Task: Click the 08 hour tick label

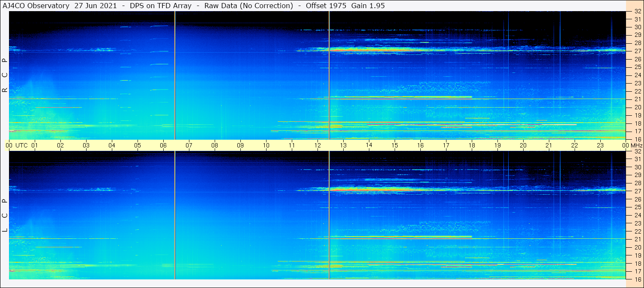Action: point(215,145)
